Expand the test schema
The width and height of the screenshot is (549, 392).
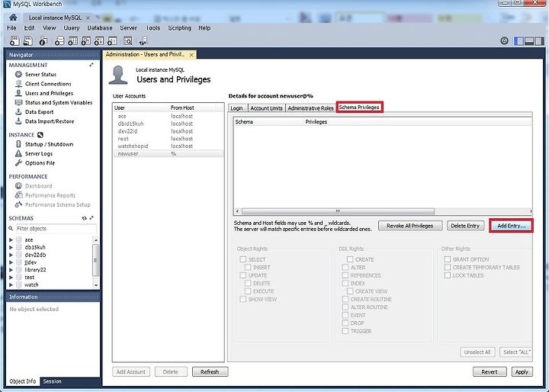(11, 277)
